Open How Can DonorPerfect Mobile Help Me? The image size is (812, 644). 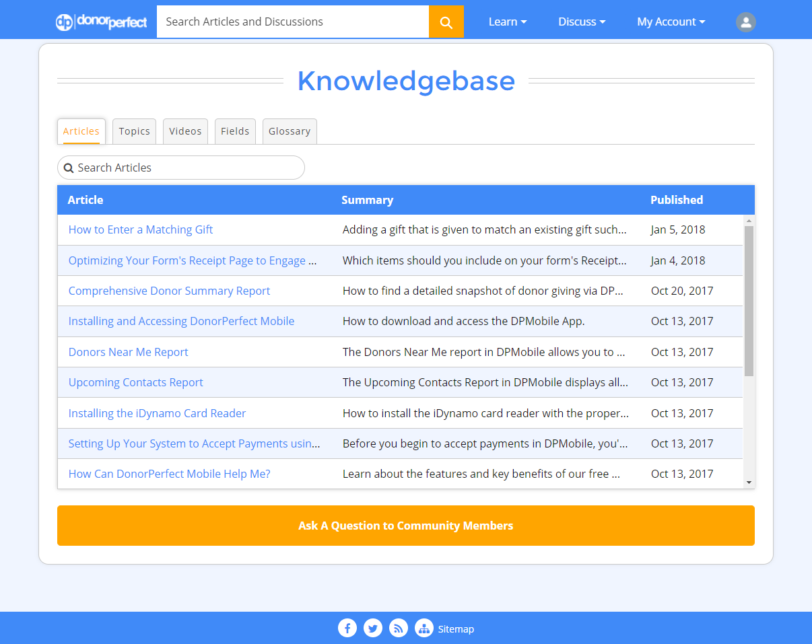169,474
